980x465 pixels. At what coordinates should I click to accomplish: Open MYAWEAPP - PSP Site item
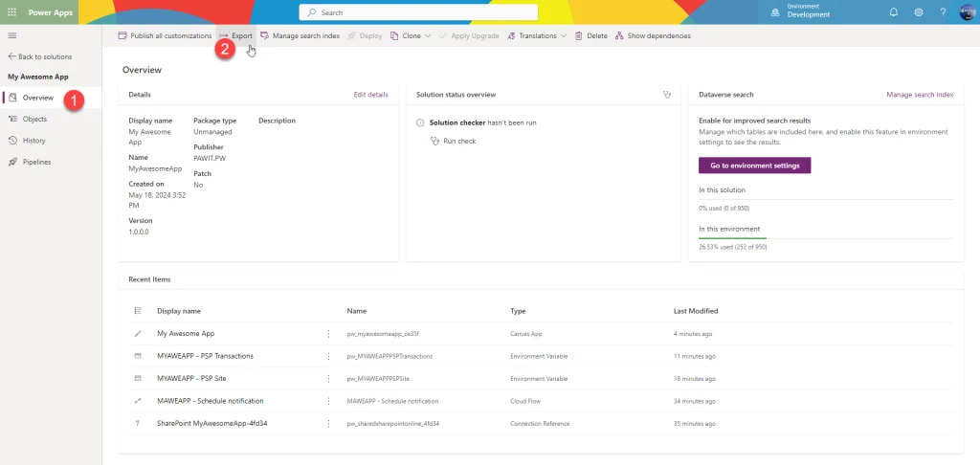[191, 378]
